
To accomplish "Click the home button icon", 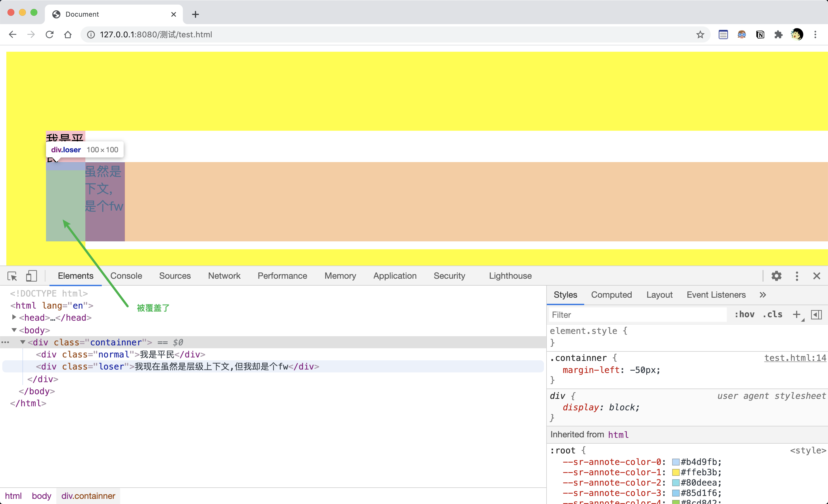I will (x=68, y=34).
